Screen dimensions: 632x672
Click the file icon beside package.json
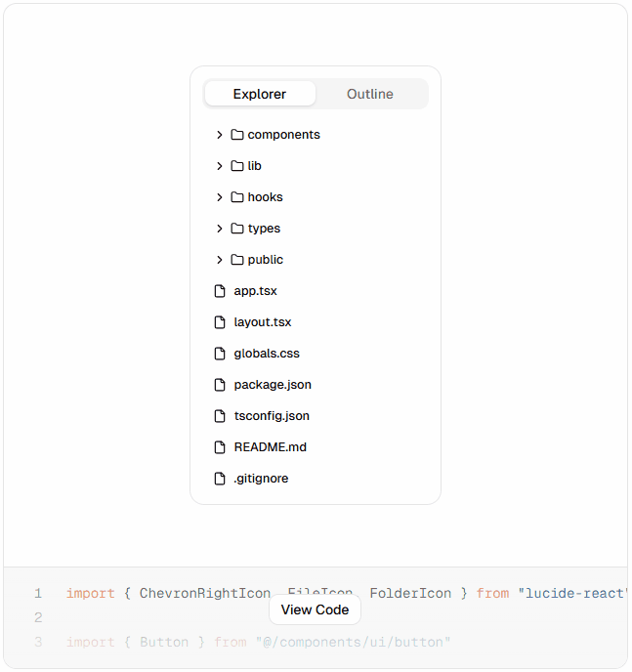[x=220, y=385]
